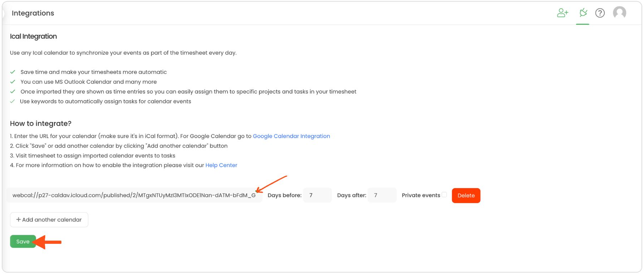Click the "How to integrate?" heading

pyautogui.click(x=41, y=124)
